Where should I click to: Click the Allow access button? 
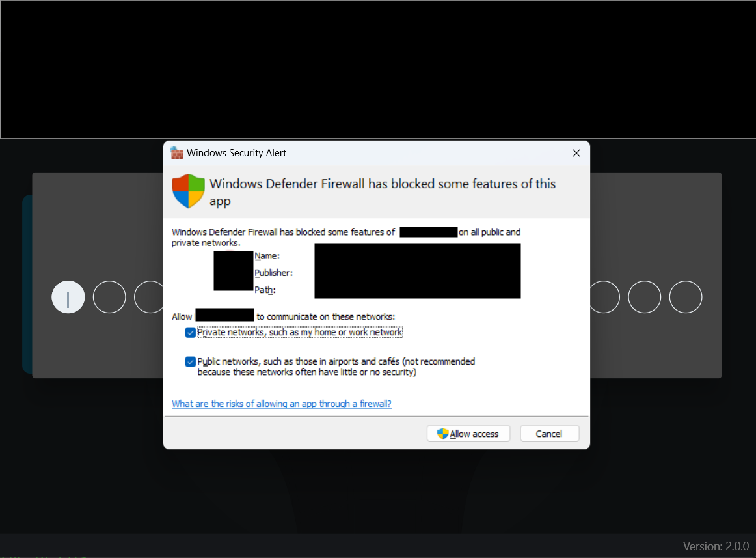(468, 433)
